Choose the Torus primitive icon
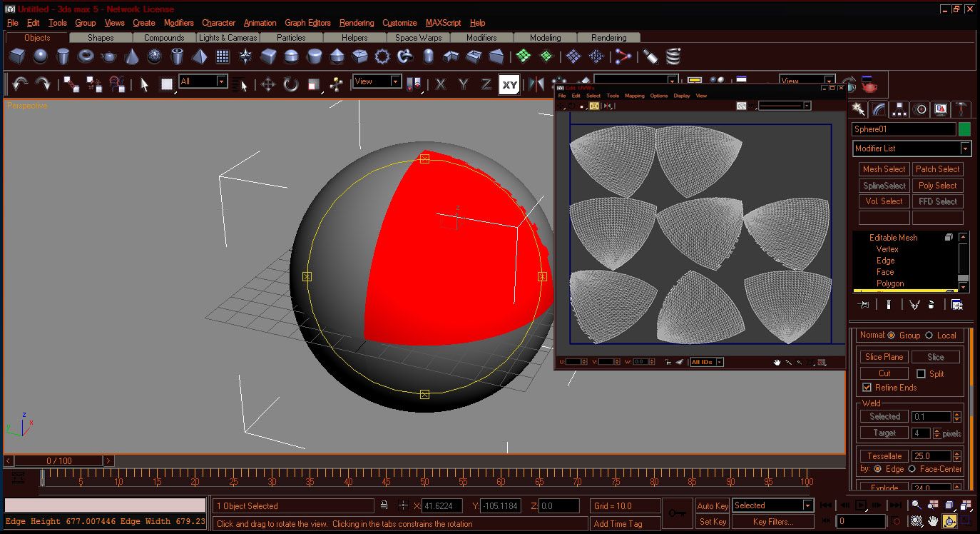The image size is (980, 534). click(x=86, y=56)
